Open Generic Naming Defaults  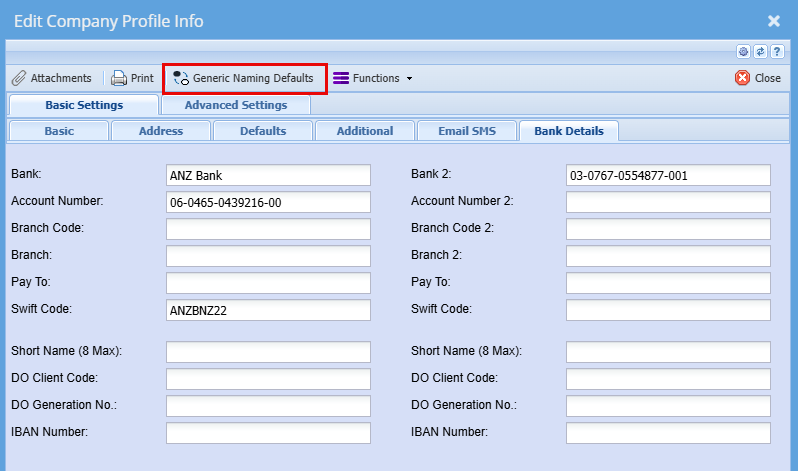(x=244, y=78)
